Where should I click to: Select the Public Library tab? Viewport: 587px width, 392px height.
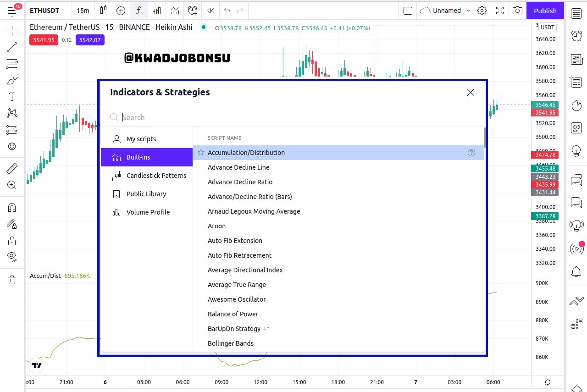(147, 194)
